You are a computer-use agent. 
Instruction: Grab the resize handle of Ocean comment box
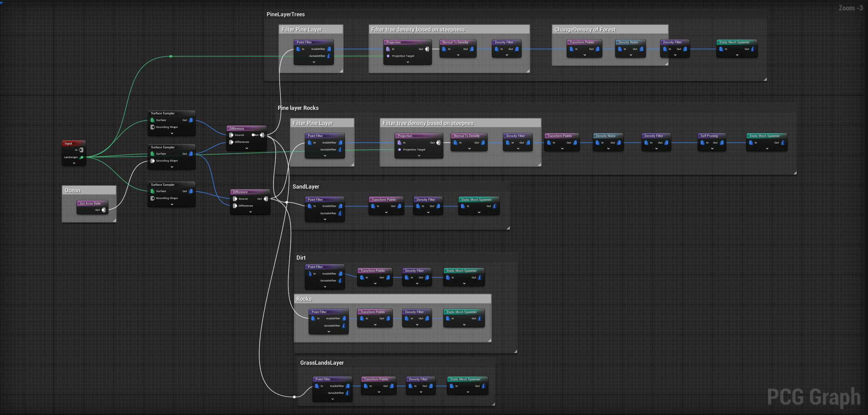point(114,221)
